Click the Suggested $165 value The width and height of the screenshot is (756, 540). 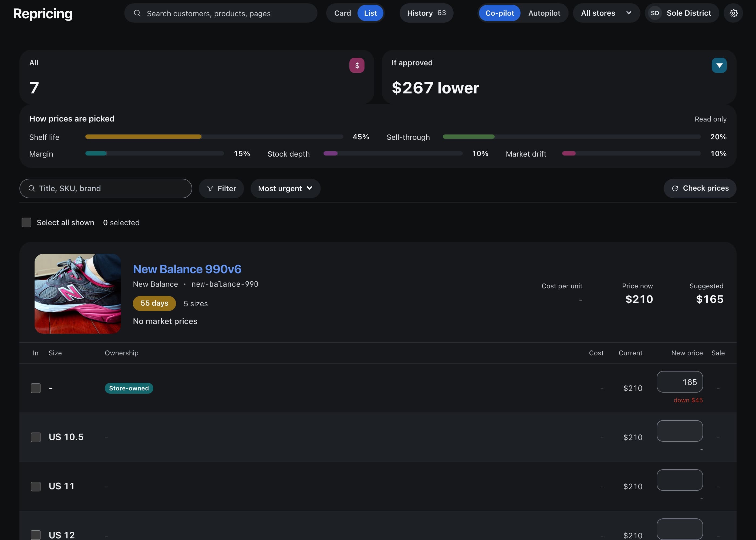click(710, 299)
